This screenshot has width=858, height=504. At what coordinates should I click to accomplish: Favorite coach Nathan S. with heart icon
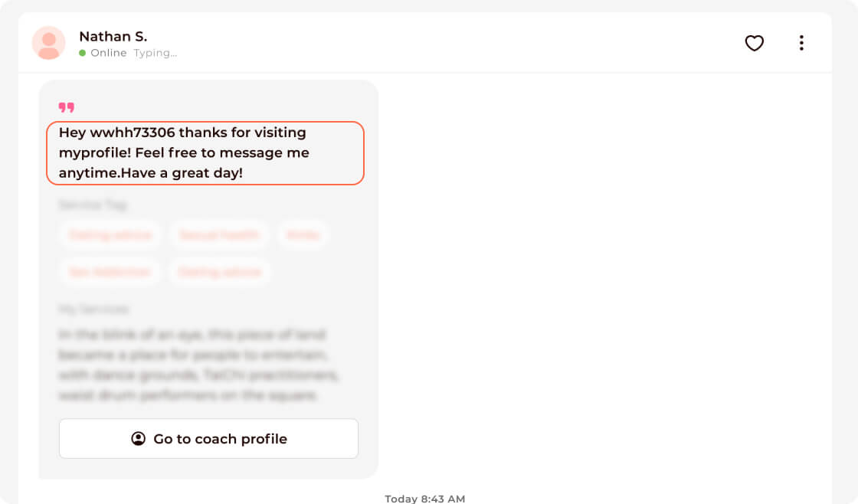[755, 43]
